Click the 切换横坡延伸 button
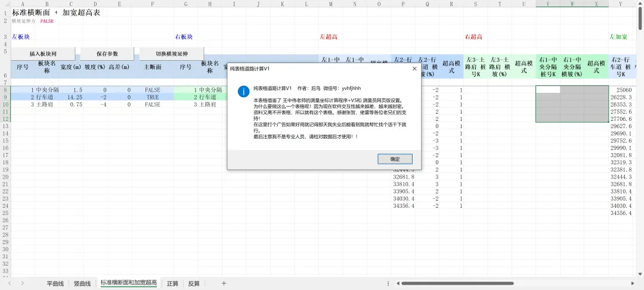The image size is (644, 290). 172,54
